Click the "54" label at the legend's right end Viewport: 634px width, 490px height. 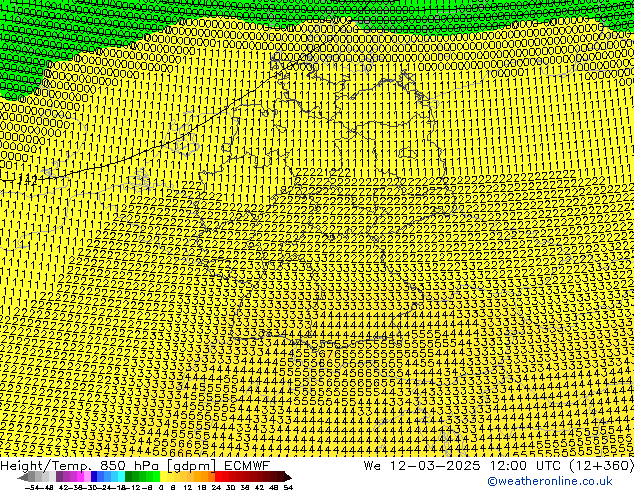pyautogui.click(x=288, y=487)
